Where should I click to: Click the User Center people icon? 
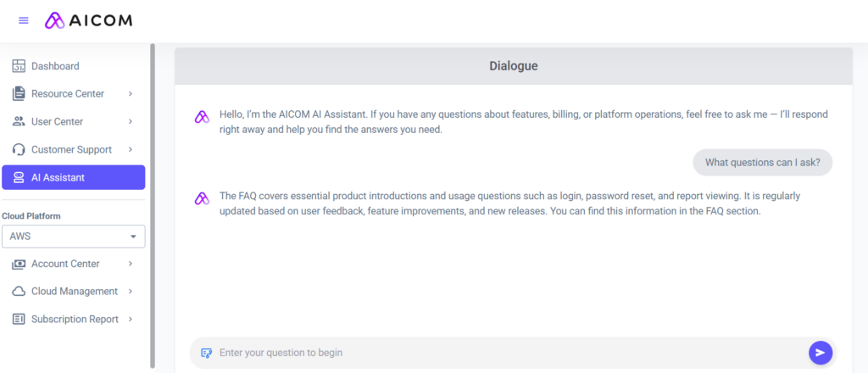[19, 121]
